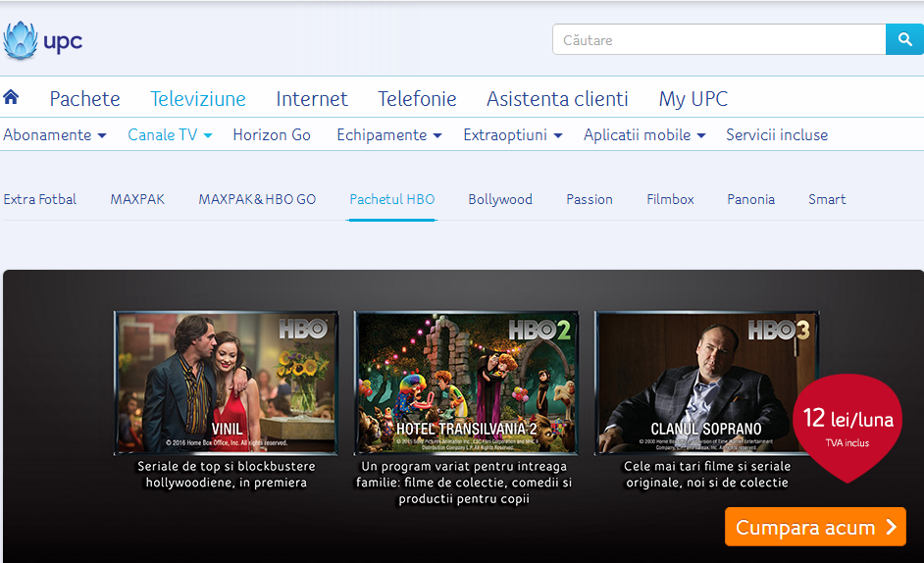Expand the Abonamente dropdown
Viewport: 924px width, 563px height.
(55, 135)
